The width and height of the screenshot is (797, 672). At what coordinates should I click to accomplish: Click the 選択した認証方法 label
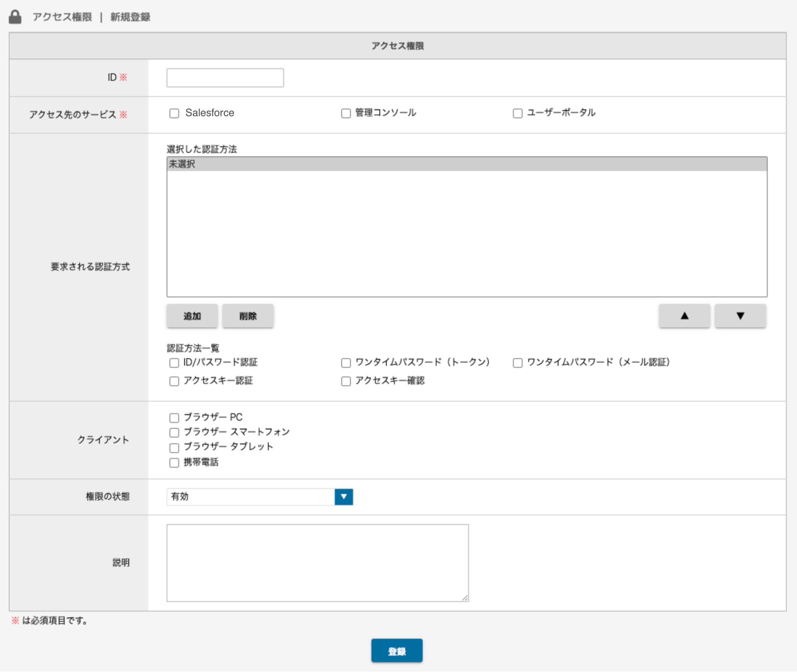(202, 149)
